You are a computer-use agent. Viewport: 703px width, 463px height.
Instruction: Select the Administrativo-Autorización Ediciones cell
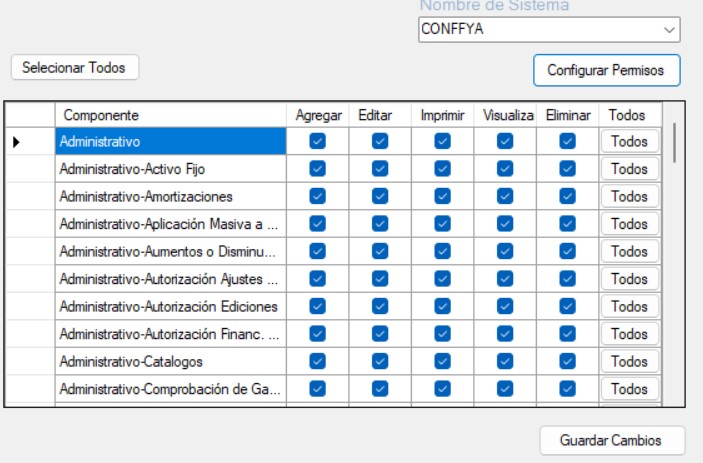171,307
